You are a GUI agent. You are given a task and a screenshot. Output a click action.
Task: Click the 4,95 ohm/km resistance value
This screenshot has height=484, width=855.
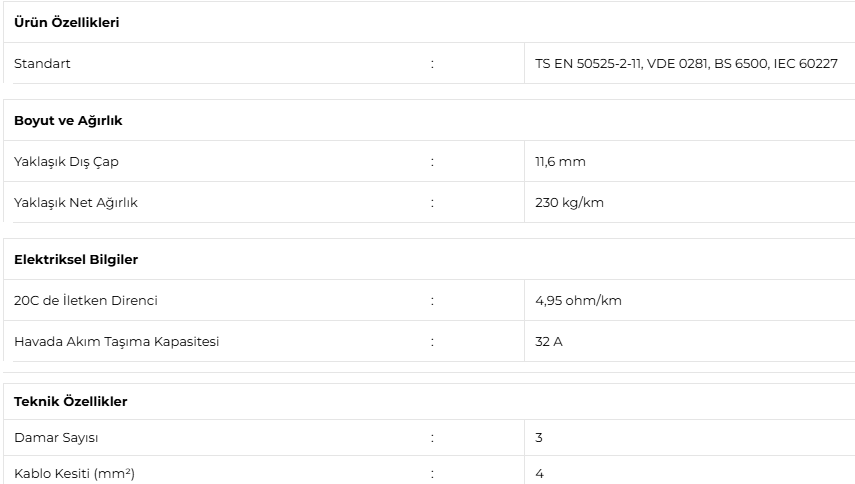578,300
